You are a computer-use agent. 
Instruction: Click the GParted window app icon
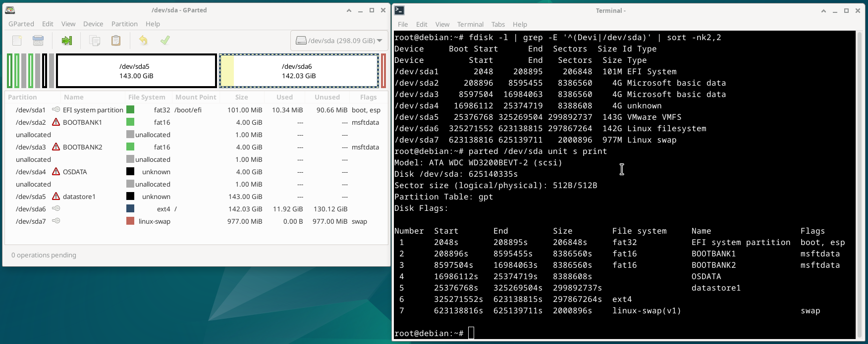10,10
